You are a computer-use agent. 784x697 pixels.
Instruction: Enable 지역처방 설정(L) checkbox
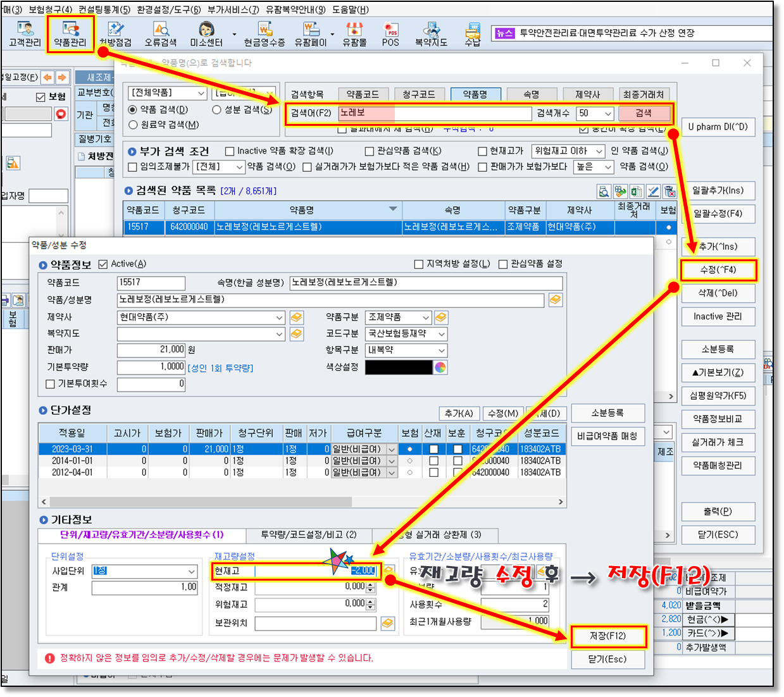tap(418, 264)
